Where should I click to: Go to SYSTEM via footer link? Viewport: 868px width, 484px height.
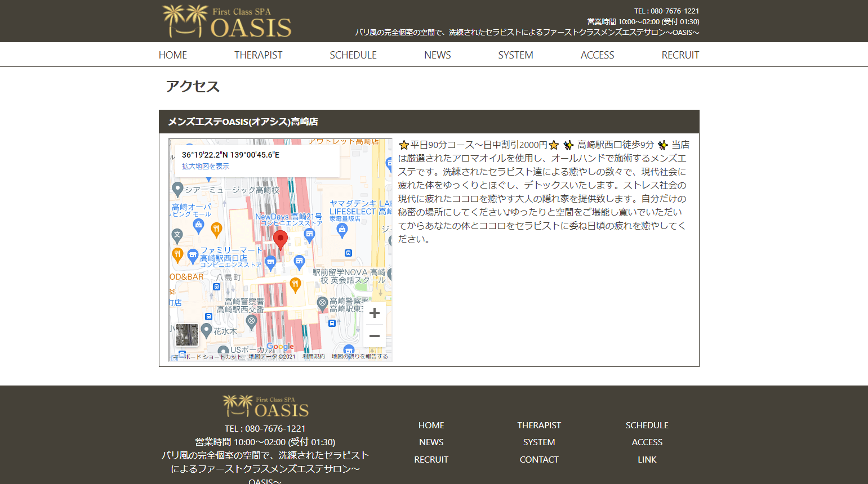pyautogui.click(x=539, y=442)
